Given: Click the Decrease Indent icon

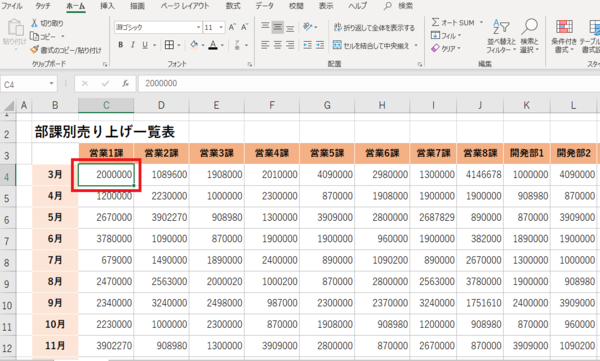Looking at the screenshot, I should click(x=307, y=45).
